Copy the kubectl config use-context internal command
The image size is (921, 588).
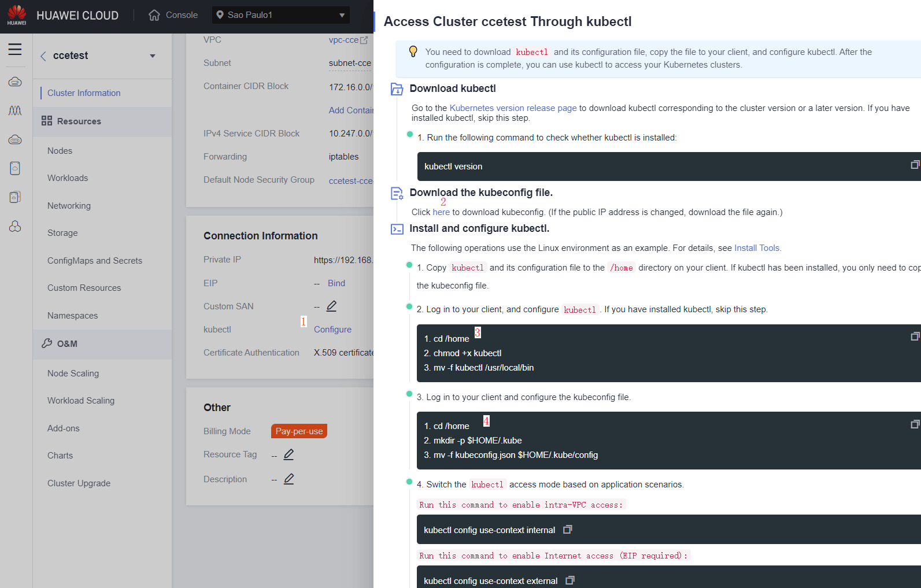click(x=567, y=530)
